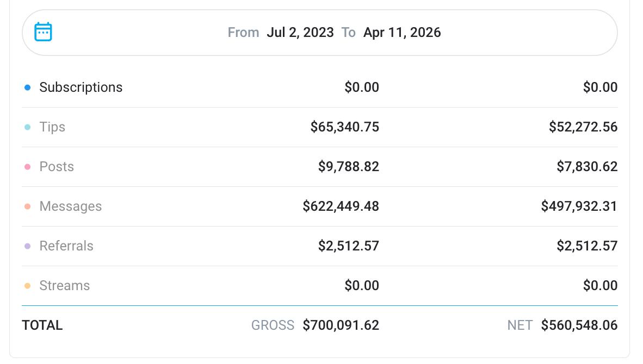Screen dimensions: 643x364
Task: Click the TOTAL row label
Action: click(x=42, y=325)
